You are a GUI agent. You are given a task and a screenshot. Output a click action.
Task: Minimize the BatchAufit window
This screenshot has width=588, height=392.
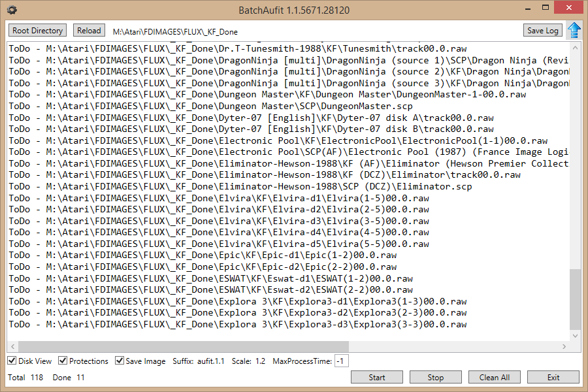pos(528,8)
